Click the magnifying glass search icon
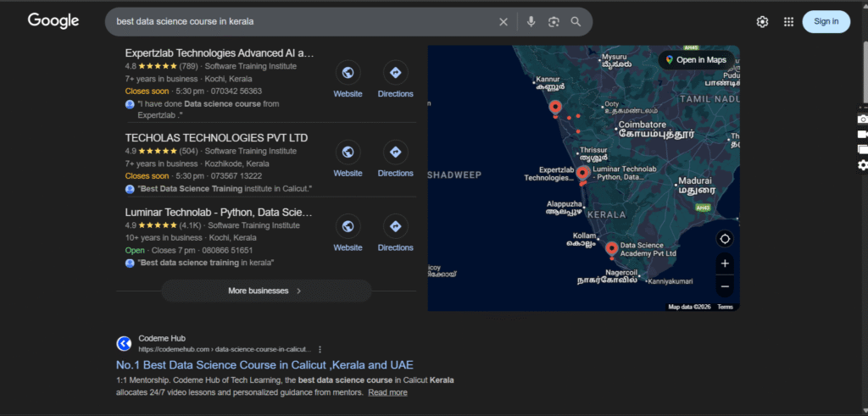The image size is (868, 416). (x=576, y=22)
